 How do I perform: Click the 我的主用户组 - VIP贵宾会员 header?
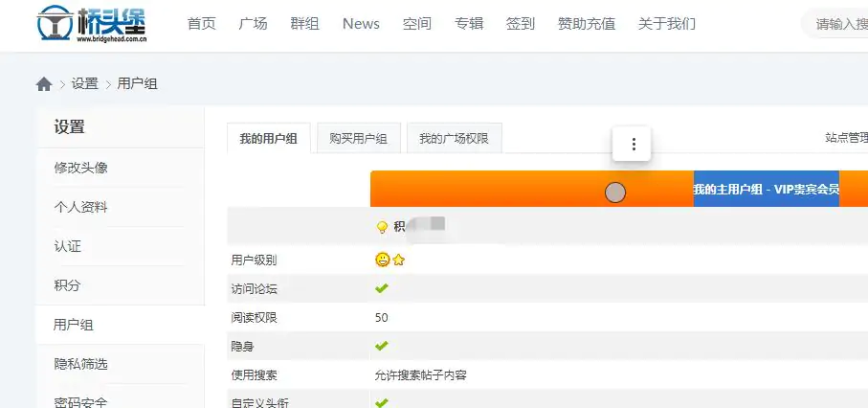point(767,189)
